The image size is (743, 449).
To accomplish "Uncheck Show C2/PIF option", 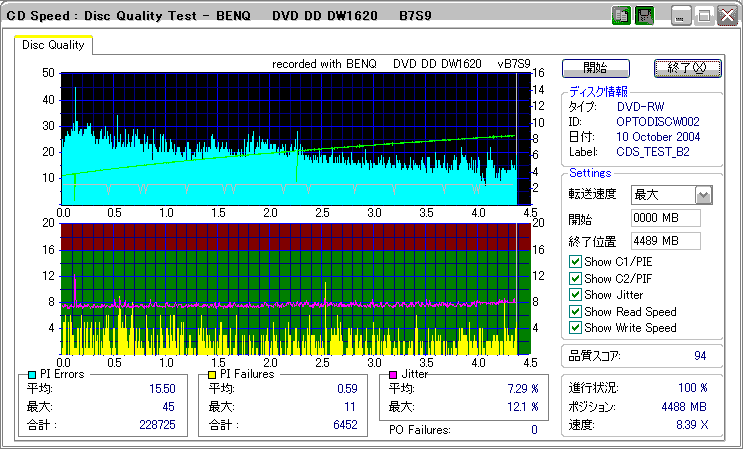I will click(574, 279).
